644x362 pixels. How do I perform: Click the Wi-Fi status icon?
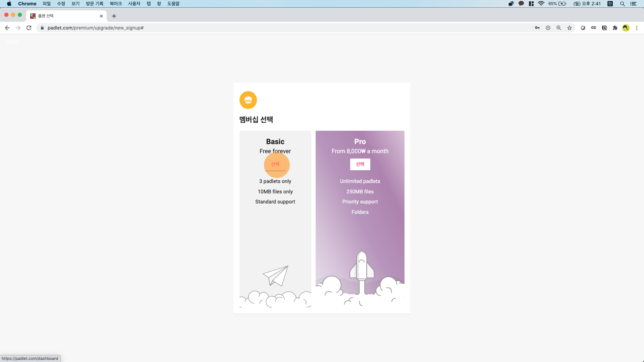click(541, 4)
